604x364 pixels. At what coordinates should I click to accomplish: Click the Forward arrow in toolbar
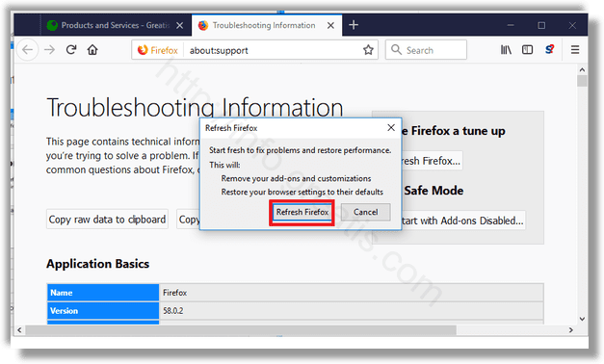click(x=49, y=50)
